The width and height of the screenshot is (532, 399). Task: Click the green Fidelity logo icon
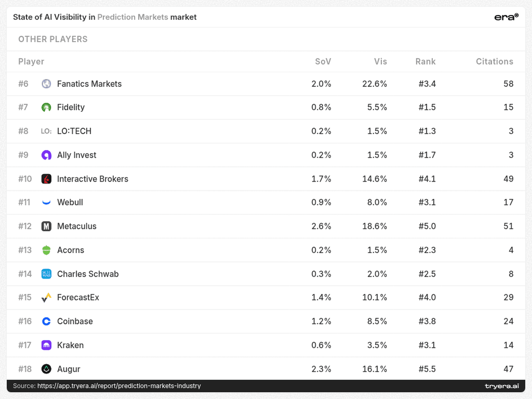(x=46, y=107)
